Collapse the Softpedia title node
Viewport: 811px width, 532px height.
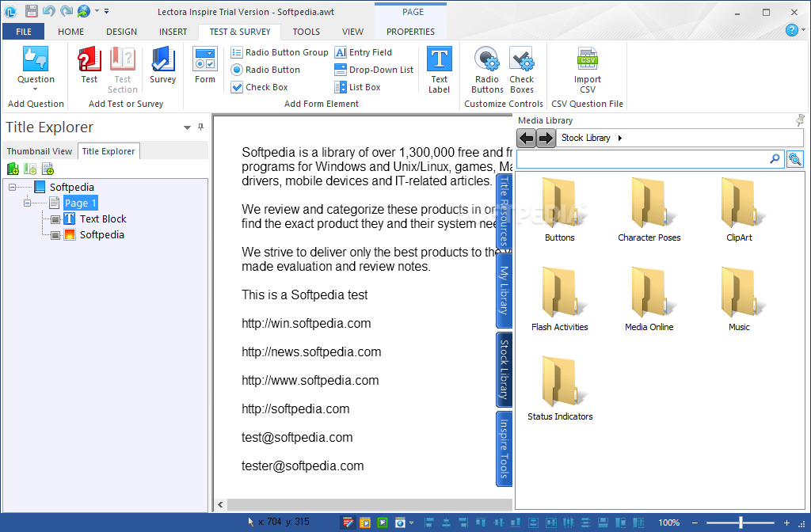pos(12,187)
